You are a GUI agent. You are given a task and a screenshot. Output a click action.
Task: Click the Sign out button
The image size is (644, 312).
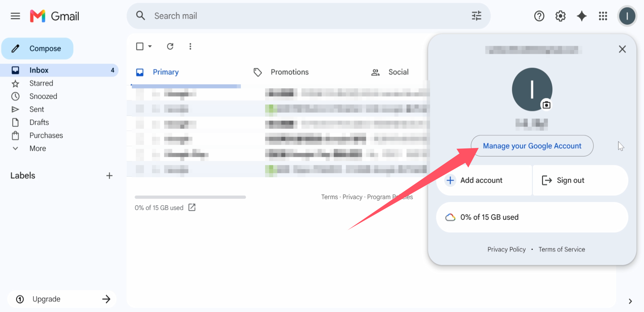tap(580, 180)
